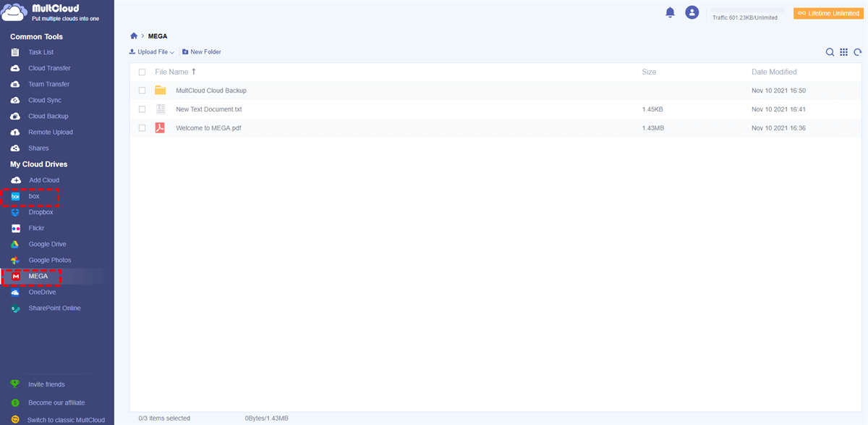This screenshot has width=868, height=425.
Task: Click the Become our affiliate dollar icon
Action: point(15,403)
